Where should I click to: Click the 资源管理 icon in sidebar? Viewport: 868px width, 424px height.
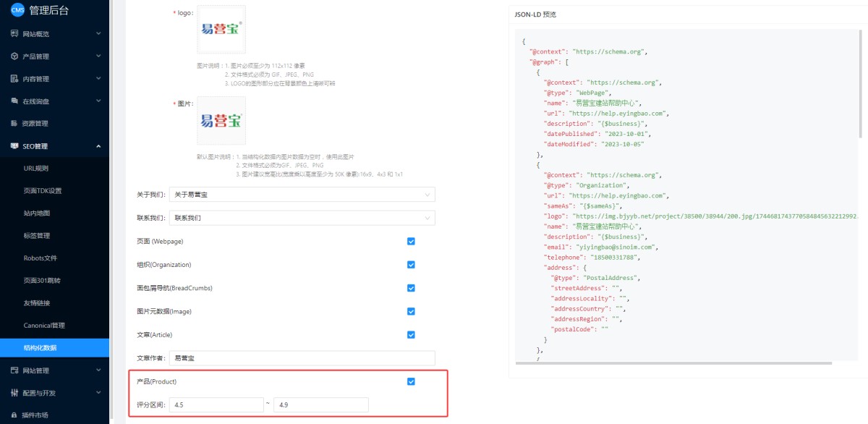14,124
